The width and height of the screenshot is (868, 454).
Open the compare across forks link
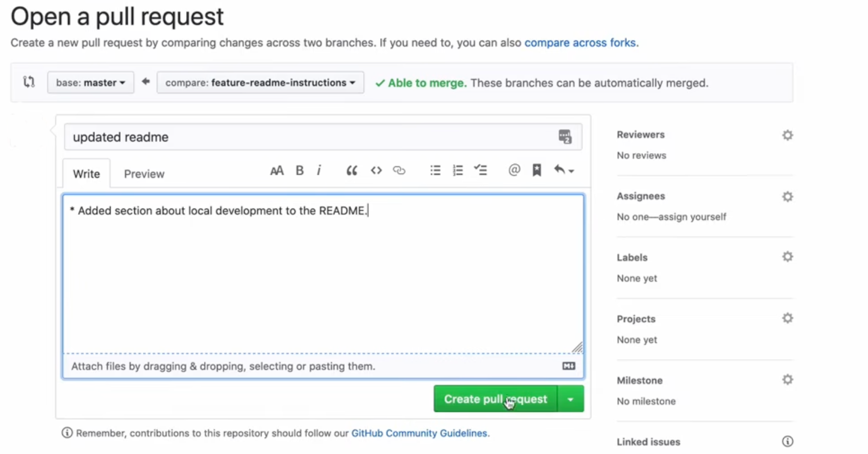click(580, 43)
